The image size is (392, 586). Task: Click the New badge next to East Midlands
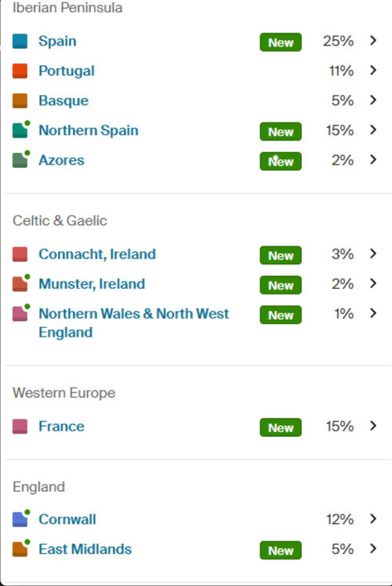click(281, 551)
